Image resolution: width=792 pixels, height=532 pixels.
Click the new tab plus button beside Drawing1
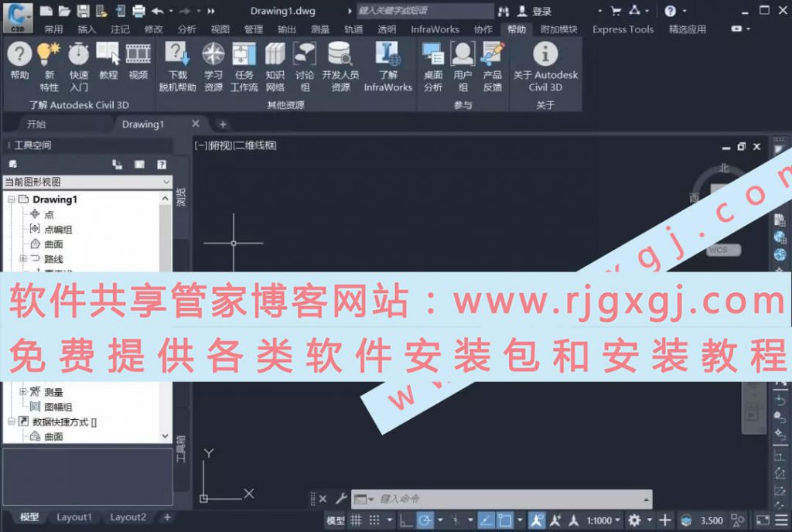223,124
